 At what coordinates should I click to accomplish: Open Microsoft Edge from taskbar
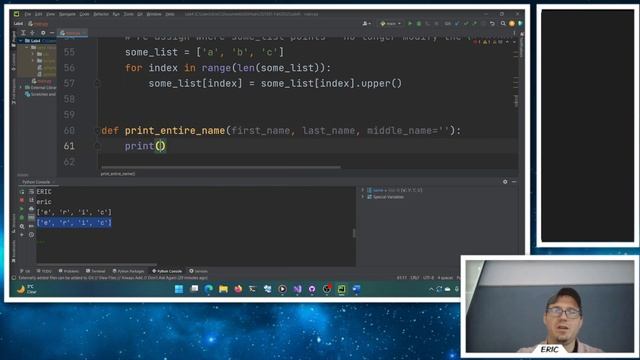click(209, 289)
